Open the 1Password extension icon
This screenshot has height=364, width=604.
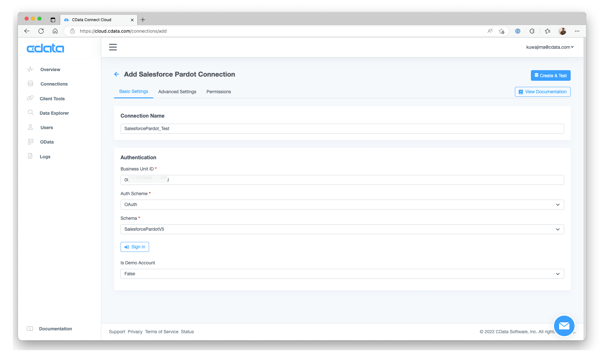pyautogui.click(x=518, y=31)
